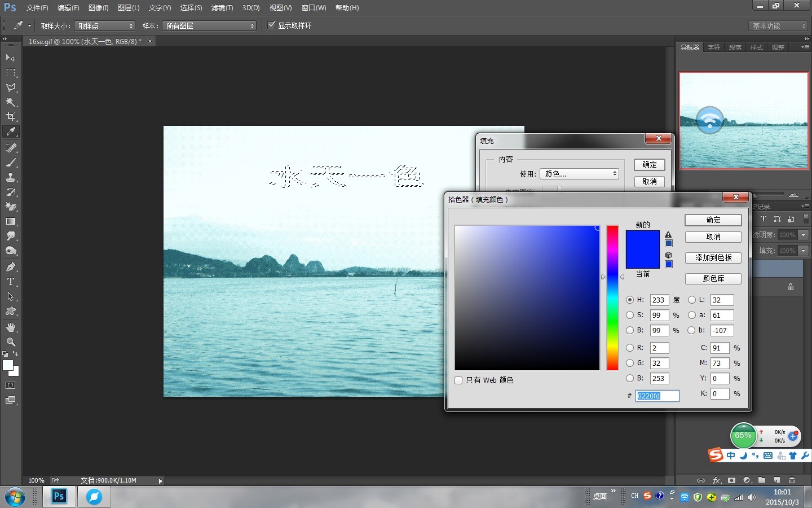
Task: Click the not web safe cube icon
Action: [668, 255]
